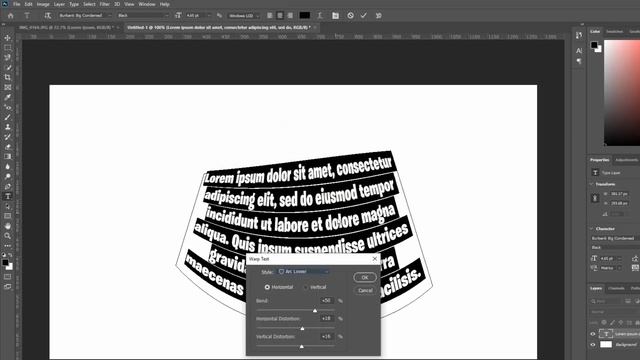The height and width of the screenshot is (360, 640).
Task: Select the Rectangle shape tool
Action: point(8,216)
